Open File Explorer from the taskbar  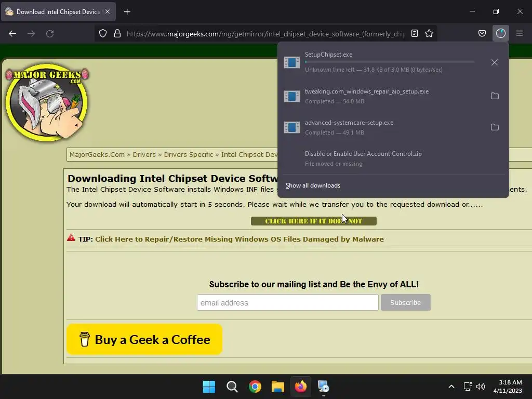[x=278, y=387]
